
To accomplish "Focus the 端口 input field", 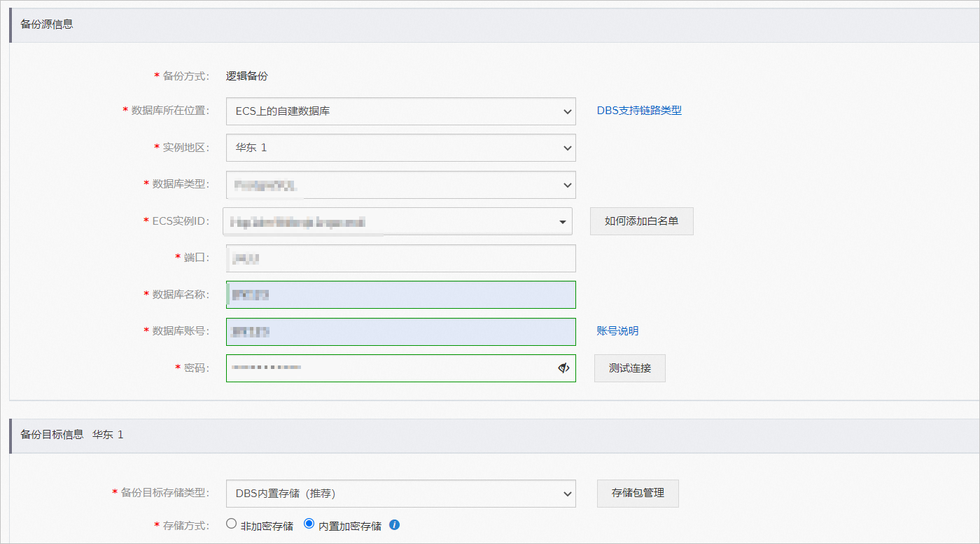I will tap(401, 258).
